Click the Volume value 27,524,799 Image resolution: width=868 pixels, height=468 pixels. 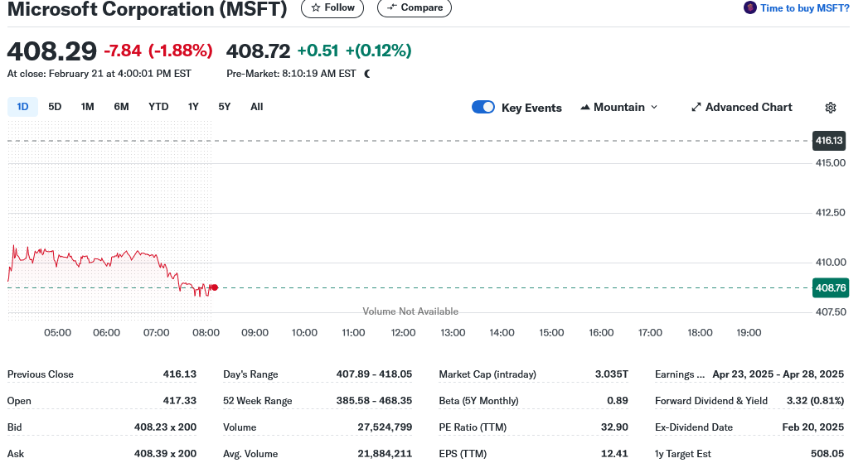point(385,427)
